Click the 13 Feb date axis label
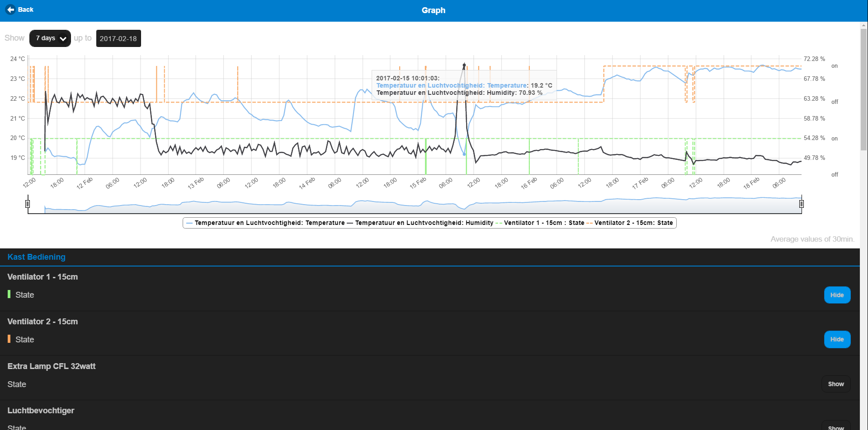Image resolution: width=868 pixels, height=430 pixels. (x=196, y=183)
